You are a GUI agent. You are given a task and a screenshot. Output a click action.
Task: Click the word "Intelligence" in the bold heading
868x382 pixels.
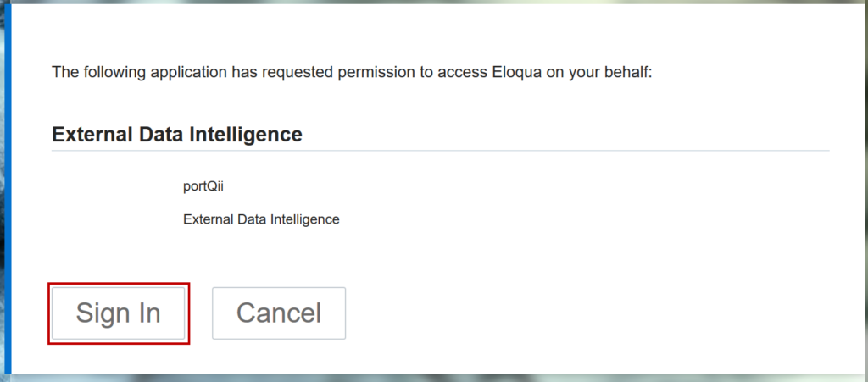tap(249, 134)
